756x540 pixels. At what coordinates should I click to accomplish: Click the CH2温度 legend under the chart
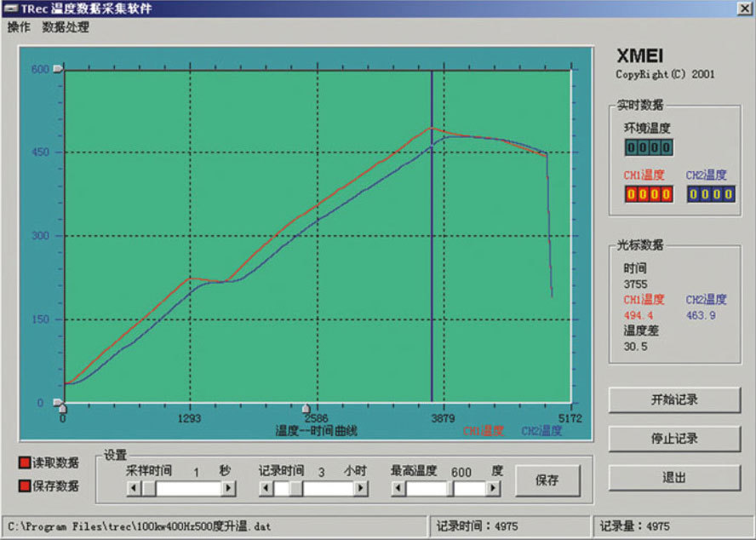541,430
